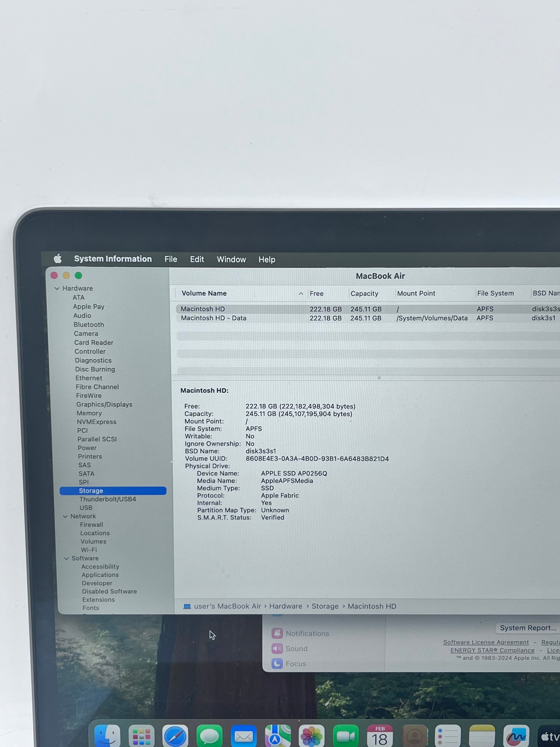Open Freeform app in the Dock
The width and height of the screenshot is (560, 747).
coord(516,736)
